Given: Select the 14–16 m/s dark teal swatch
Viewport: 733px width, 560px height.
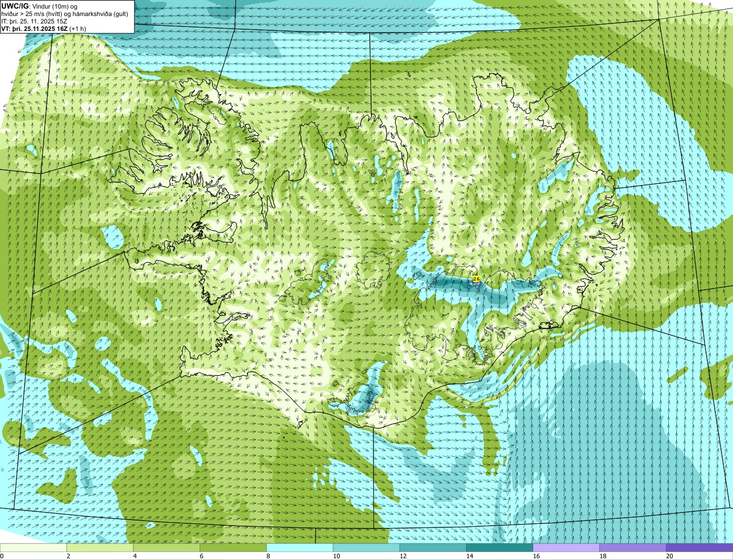Looking at the screenshot, I should pyautogui.click(x=500, y=547).
